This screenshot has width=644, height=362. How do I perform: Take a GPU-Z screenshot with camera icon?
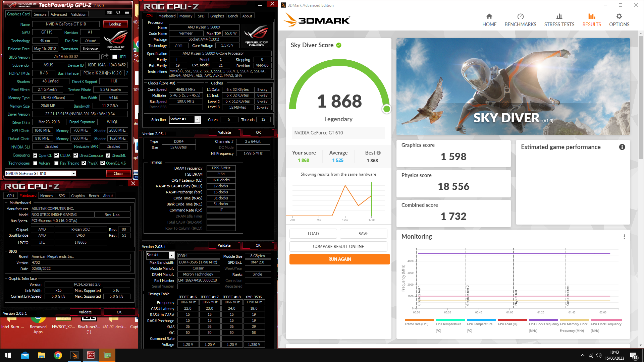[110, 12]
